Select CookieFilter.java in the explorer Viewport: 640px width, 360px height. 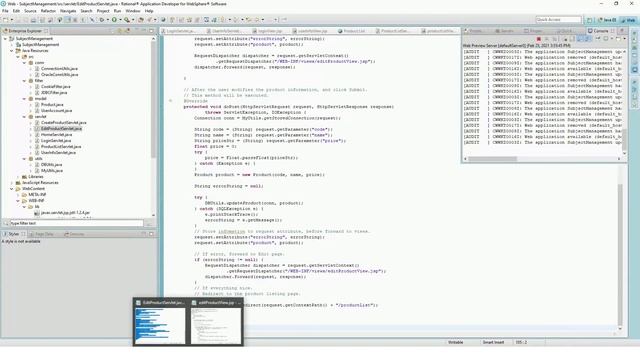[56, 87]
